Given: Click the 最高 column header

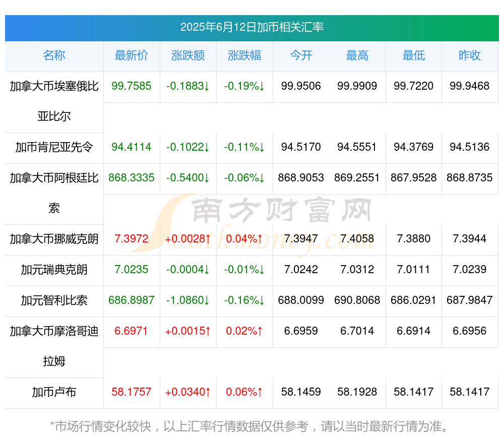Looking at the screenshot, I should tap(357, 55).
